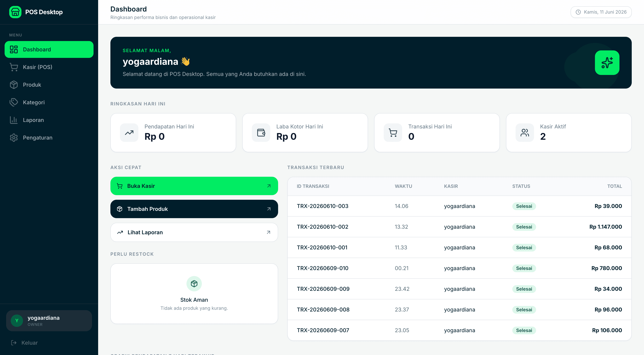
Task: Click the Stok Aman box icon
Action: tap(194, 284)
